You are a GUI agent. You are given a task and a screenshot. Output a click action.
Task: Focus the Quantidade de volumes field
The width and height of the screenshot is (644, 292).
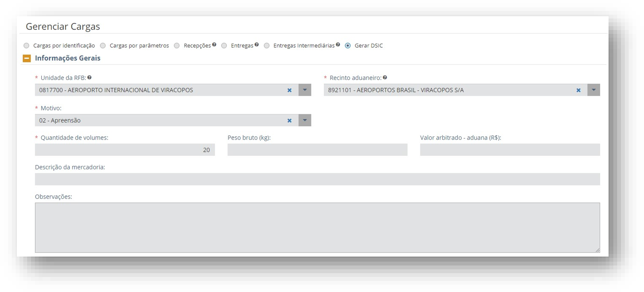[x=125, y=150]
